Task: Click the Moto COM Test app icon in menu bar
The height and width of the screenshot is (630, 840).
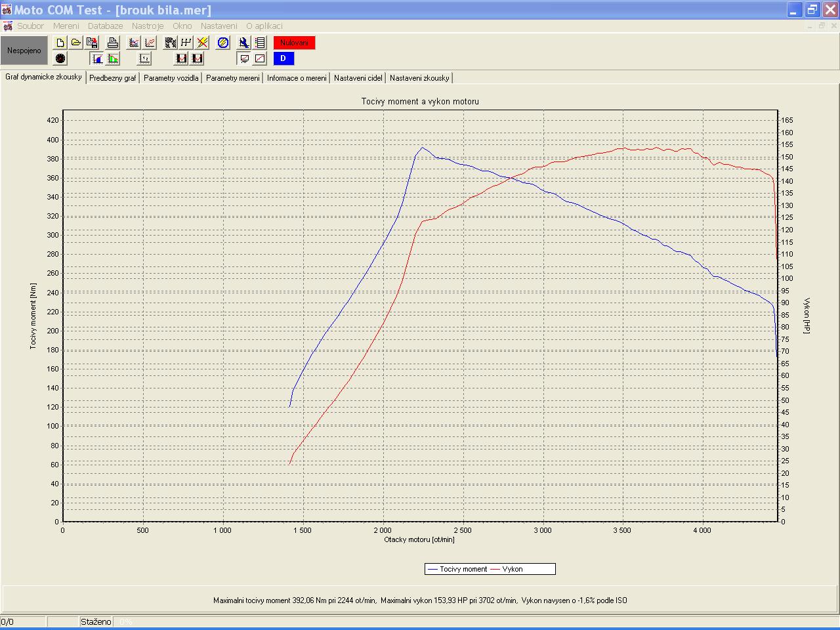Action: pyautogui.click(x=7, y=26)
